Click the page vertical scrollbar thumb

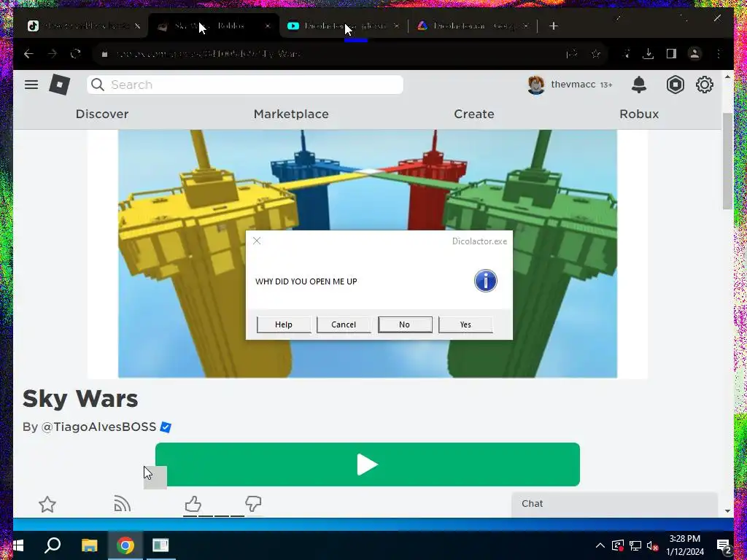coord(727,161)
